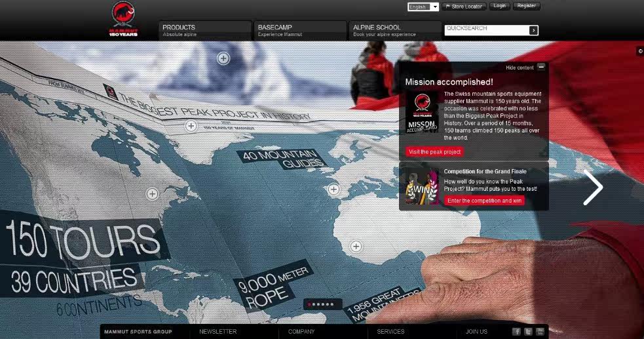The image size is (644, 339).
Task: Open the English language dropdown
Action: (x=423, y=7)
